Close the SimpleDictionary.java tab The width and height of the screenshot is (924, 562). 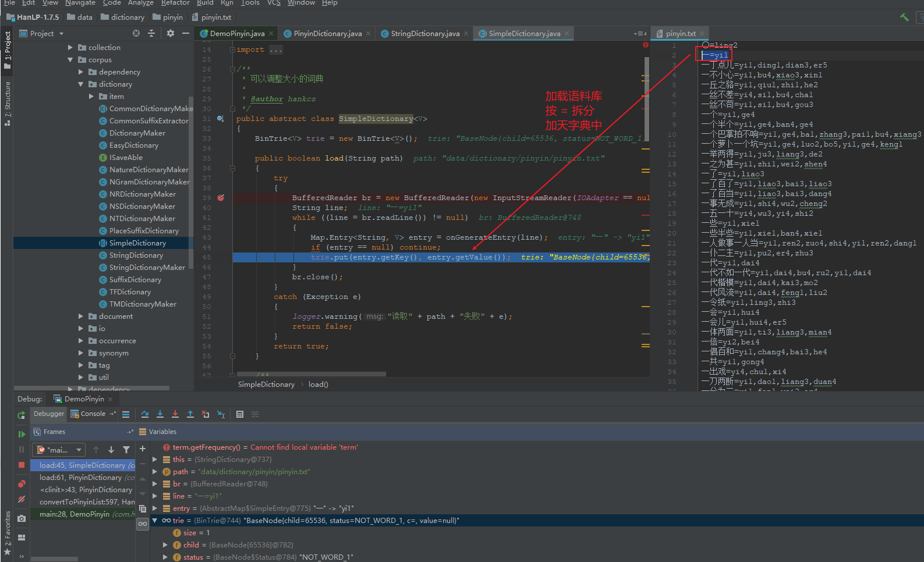(x=567, y=34)
